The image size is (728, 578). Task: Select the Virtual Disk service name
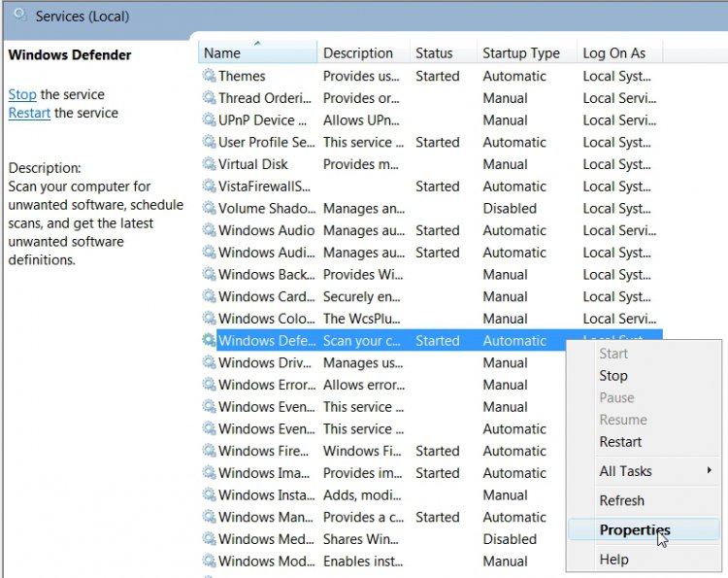coord(253,164)
